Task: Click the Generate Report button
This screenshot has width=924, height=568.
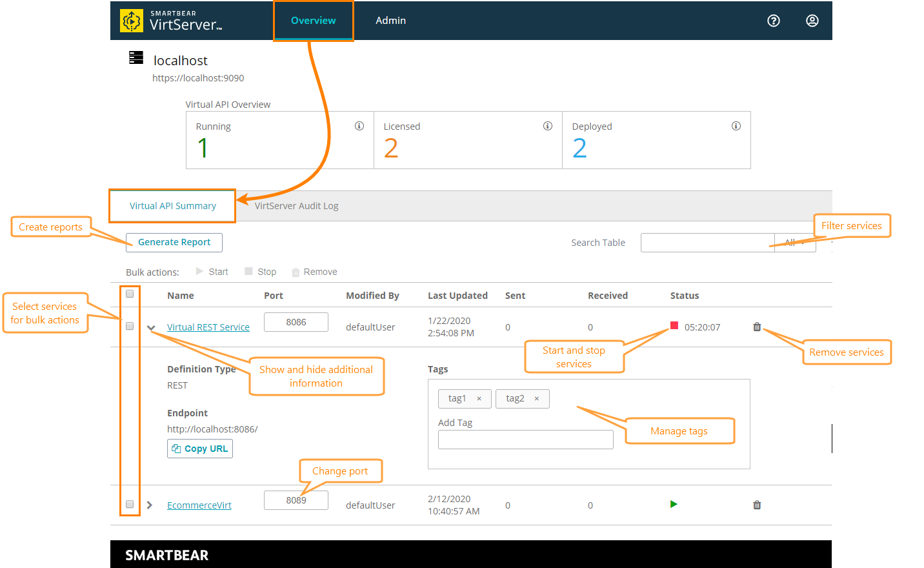Action: point(174,242)
